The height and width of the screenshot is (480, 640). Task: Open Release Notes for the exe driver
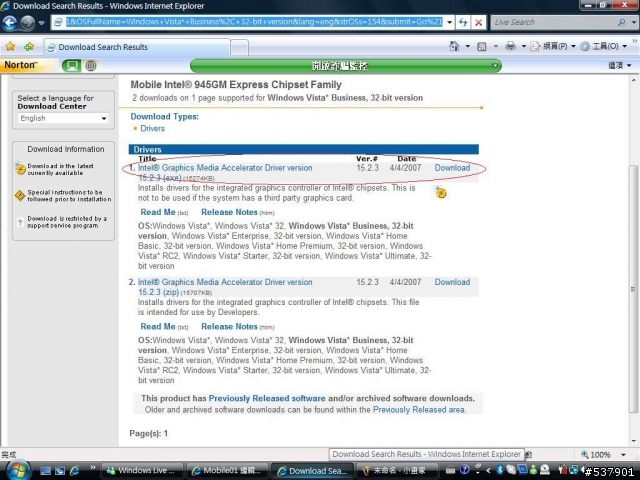(229, 212)
